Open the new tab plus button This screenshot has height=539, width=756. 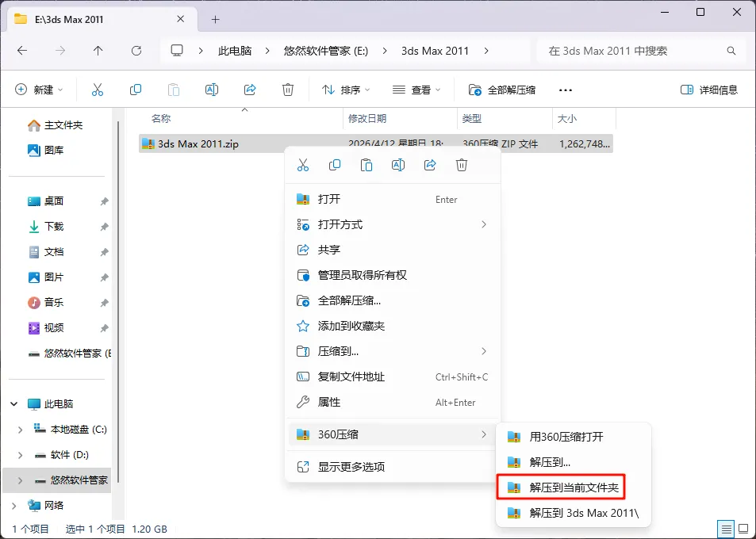coord(216,19)
